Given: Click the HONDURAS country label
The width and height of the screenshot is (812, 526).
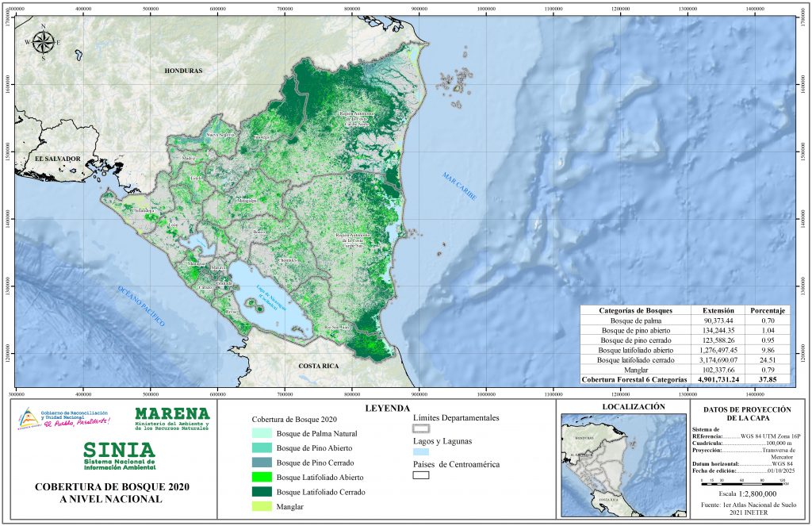Looking at the screenshot, I should (183, 71).
